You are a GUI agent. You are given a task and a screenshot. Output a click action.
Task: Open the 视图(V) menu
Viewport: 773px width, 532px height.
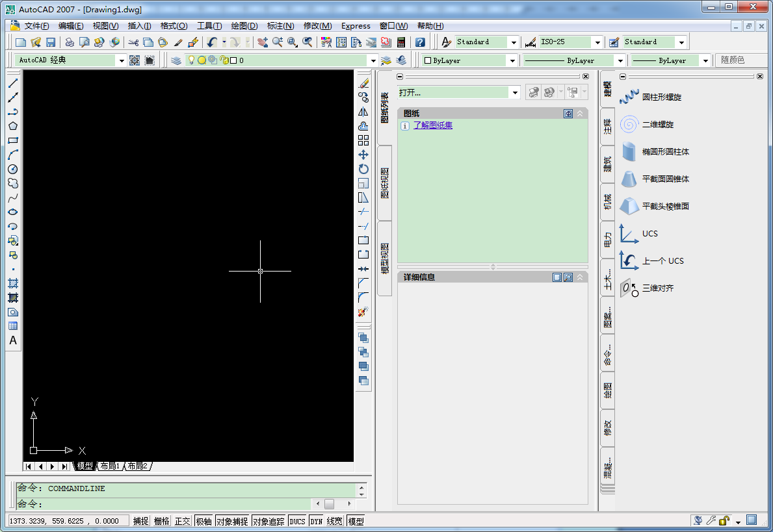tap(105, 25)
